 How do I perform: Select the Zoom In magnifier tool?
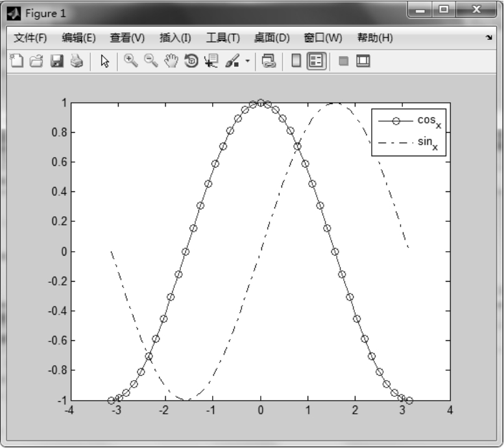coord(131,61)
